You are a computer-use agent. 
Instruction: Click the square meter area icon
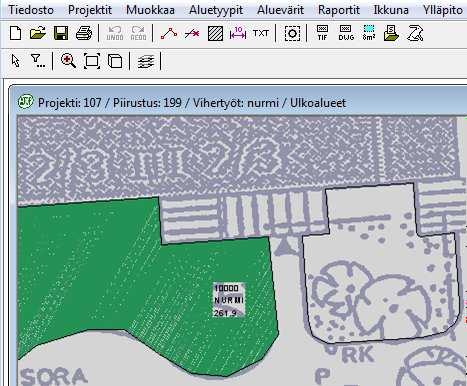tap(369, 33)
